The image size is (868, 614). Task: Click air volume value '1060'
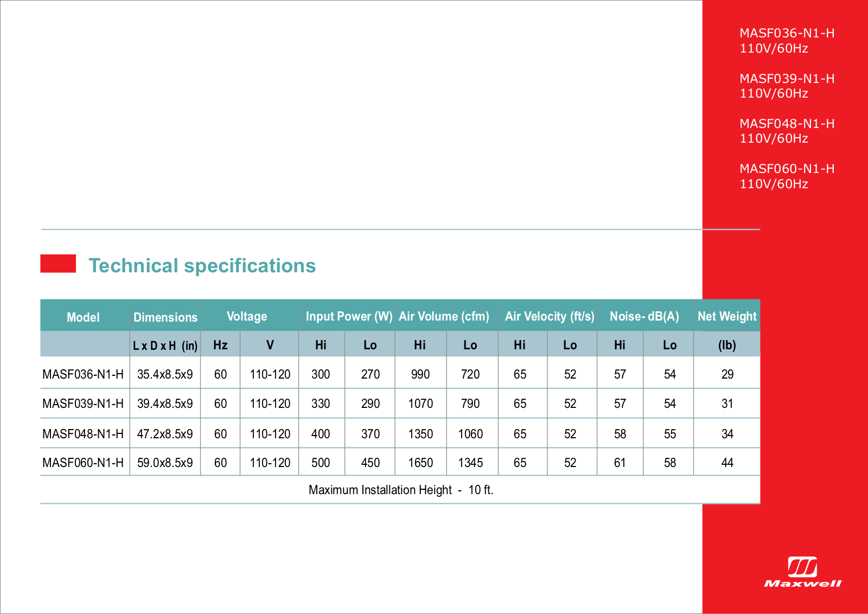pyautogui.click(x=470, y=434)
